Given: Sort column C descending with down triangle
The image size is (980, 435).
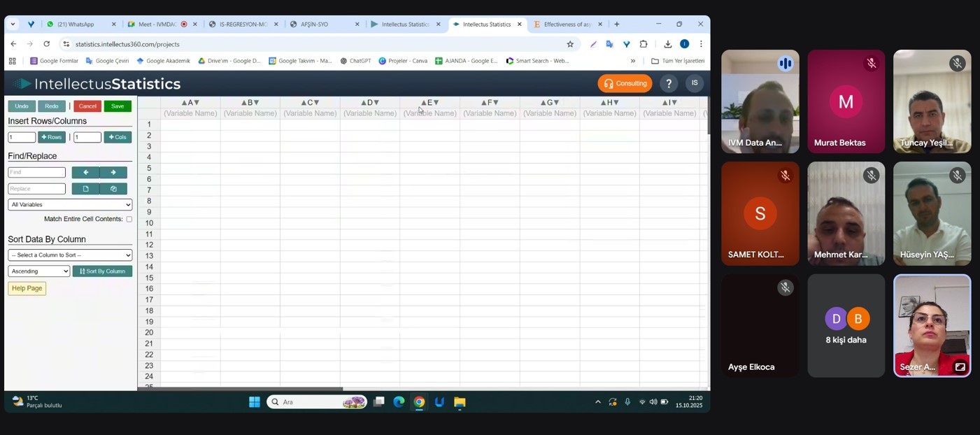Looking at the screenshot, I should (x=317, y=103).
